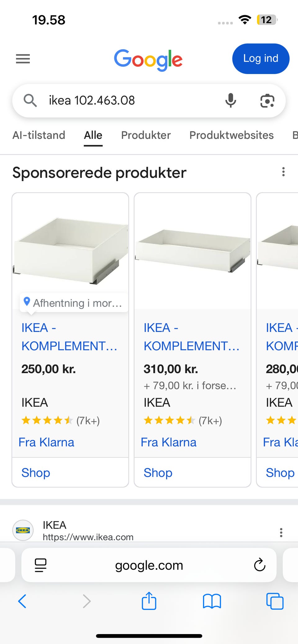
Task: Open Google Lens camera search
Action: (267, 101)
